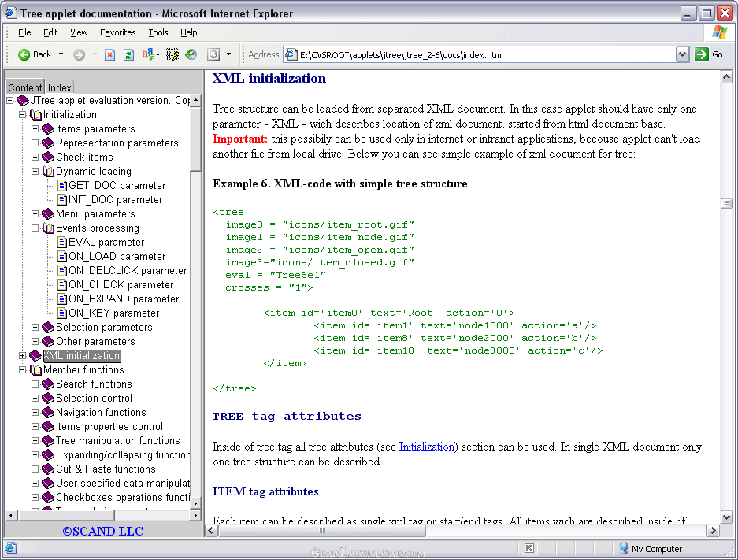
Task: Click the Refresh page icon
Action: coord(128,55)
